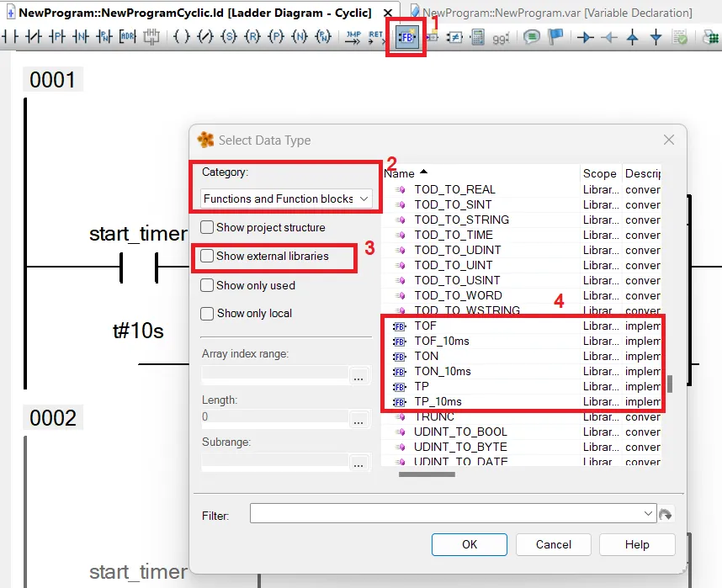The width and height of the screenshot is (722, 588).
Task: Activate the Ladder Diagram Cyclic tab
Action: [x=185, y=13]
